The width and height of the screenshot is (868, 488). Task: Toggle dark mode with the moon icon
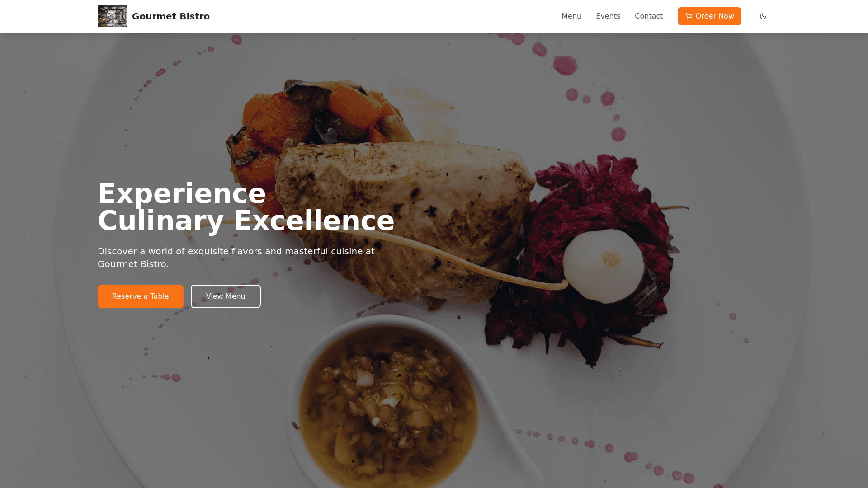[x=763, y=16]
